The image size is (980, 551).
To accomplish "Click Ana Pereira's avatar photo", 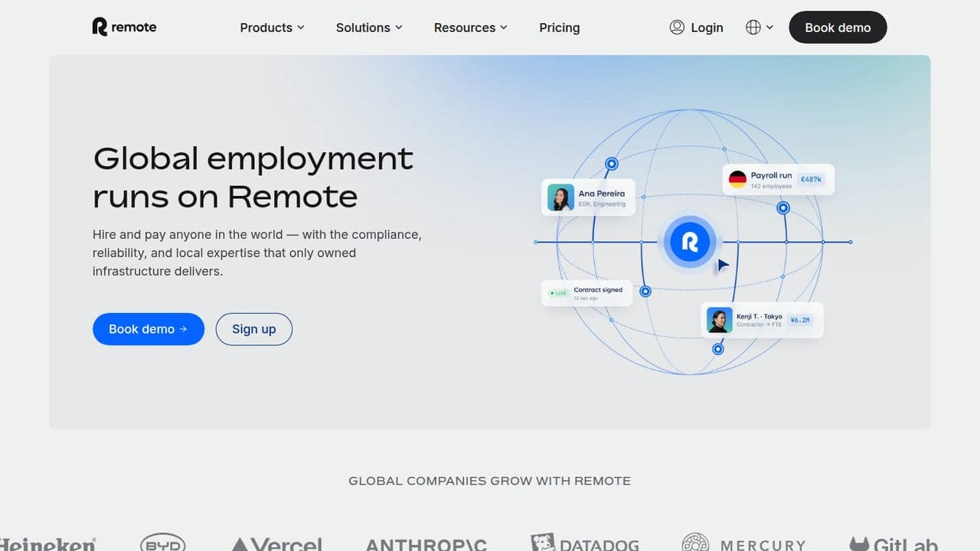I will coord(560,198).
